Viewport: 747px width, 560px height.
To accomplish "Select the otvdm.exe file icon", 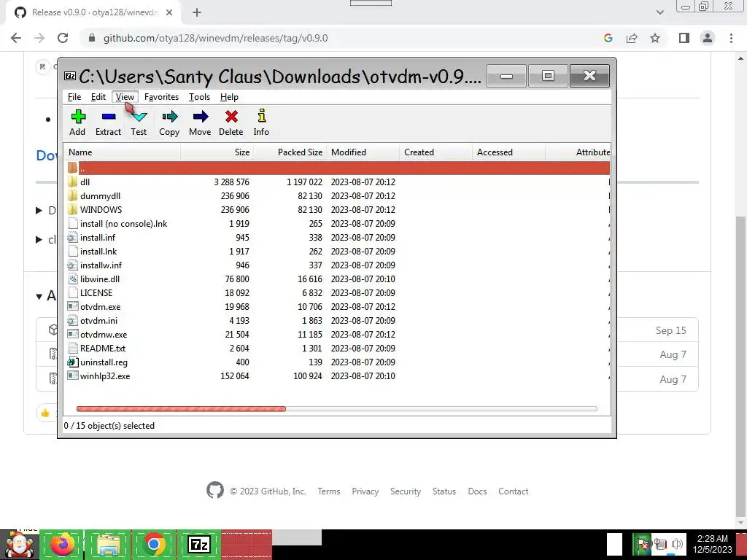I will coord(72,307).
